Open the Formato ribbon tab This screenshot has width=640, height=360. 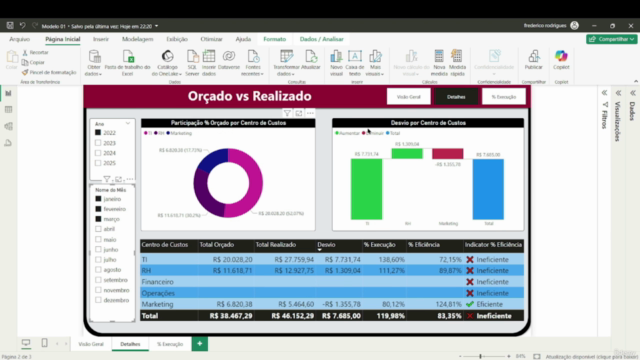point(275,39)
